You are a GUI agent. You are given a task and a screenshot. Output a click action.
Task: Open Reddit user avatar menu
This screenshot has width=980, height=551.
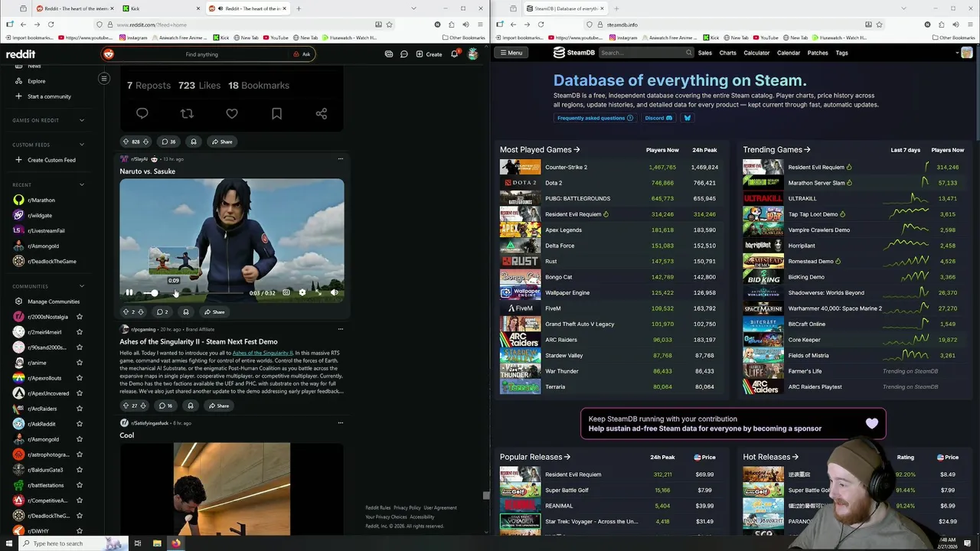473,54
